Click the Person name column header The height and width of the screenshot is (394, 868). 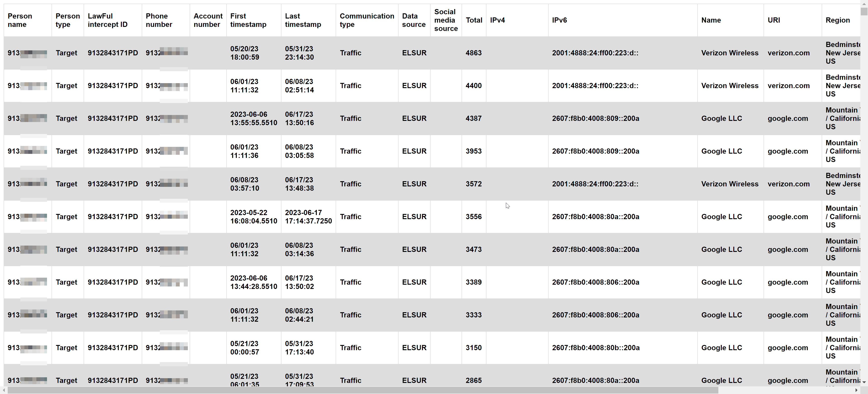pyautogui.click(x=20, y=20)
